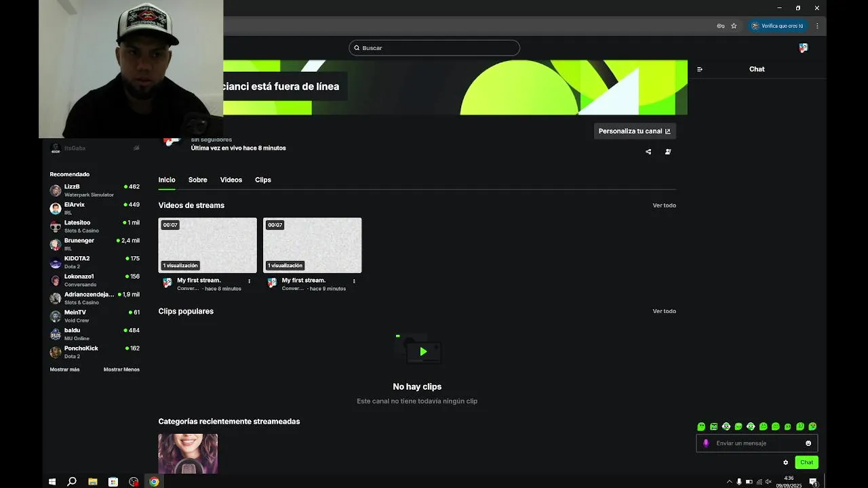Click the password key icon in the address bar
Screen dimensions: 868x488
click(720, 26)
